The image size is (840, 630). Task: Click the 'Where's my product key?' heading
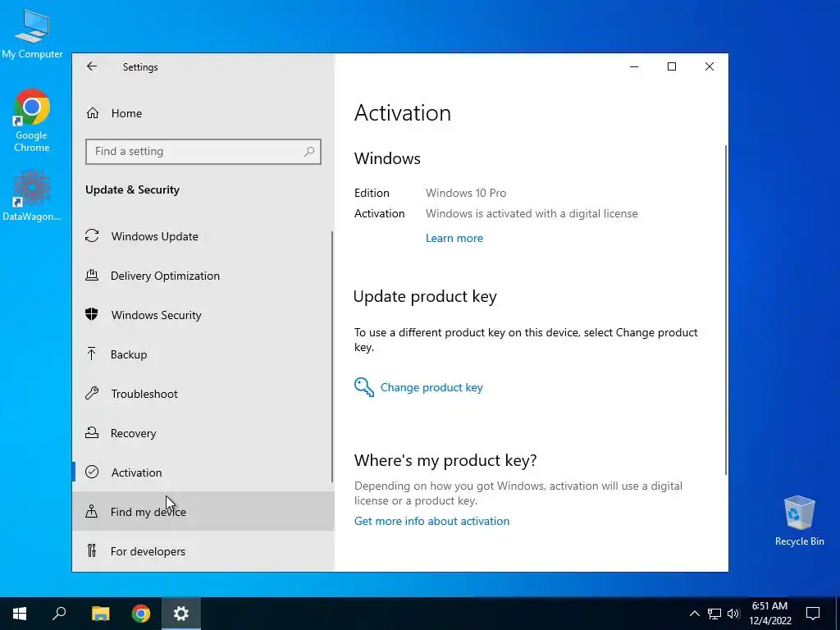pyautogui.click(x=445, y=460)
